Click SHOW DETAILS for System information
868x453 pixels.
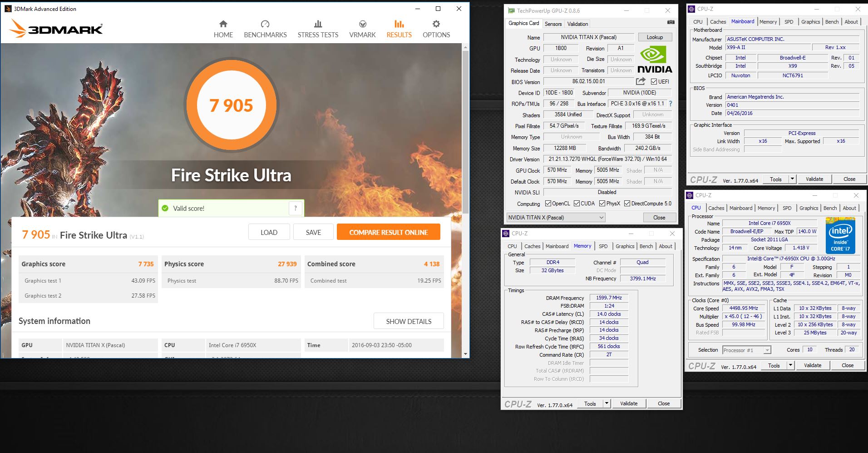(409, 321)
